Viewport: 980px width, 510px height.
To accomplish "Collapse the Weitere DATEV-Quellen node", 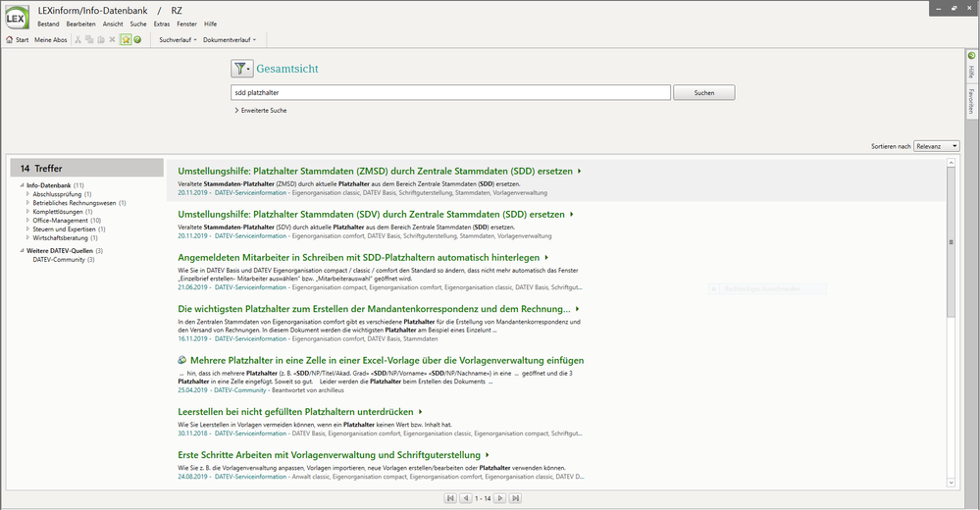I will (x=22, y=251).
